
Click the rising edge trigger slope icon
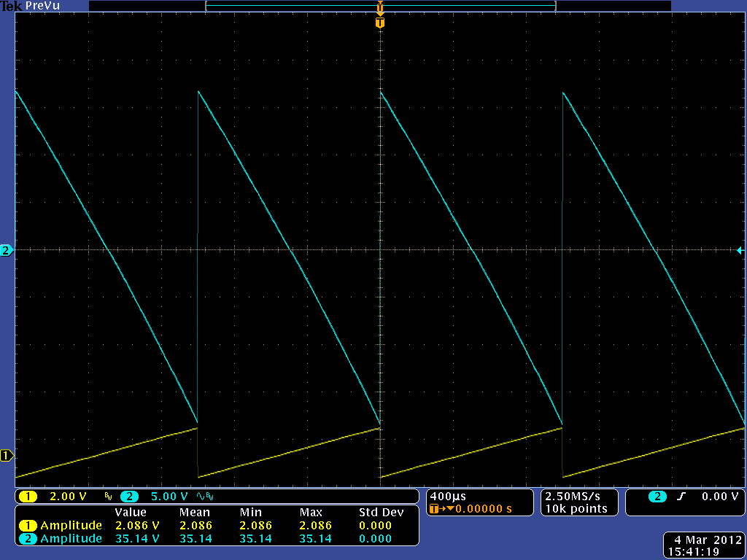click(681, 497)
